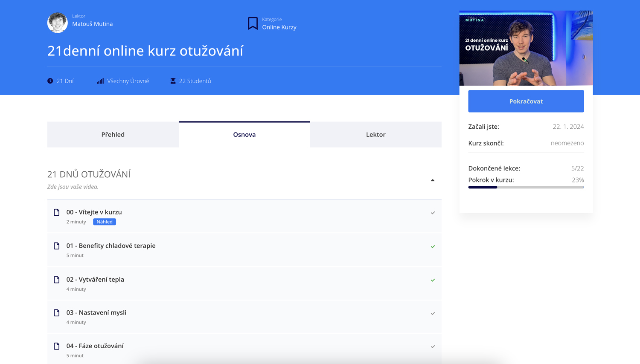Click the document icon for 02 - Vytváření tepla
This screenshot has width=640, height=364.
[57, 280]
